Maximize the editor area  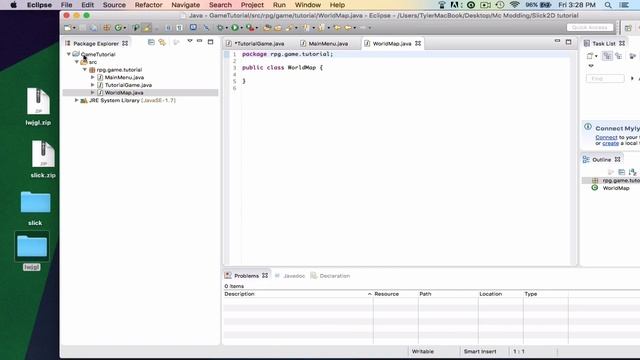pyautogui.click(x=569, y=42)
